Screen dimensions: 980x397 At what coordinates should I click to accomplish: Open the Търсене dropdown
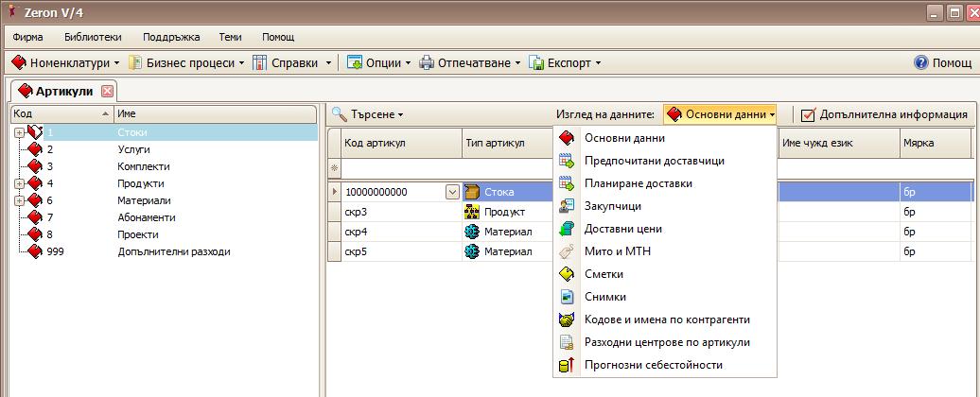[368, 114]
